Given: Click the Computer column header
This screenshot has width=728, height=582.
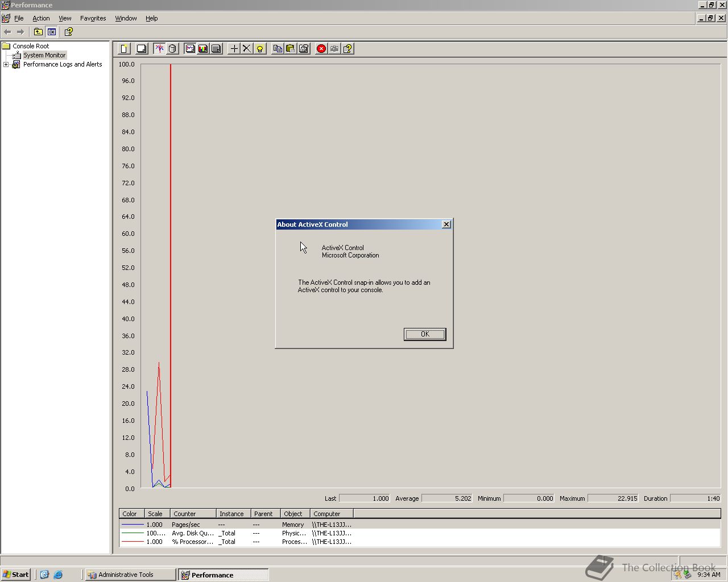Looking at the screenshot, I should point(332,513).
